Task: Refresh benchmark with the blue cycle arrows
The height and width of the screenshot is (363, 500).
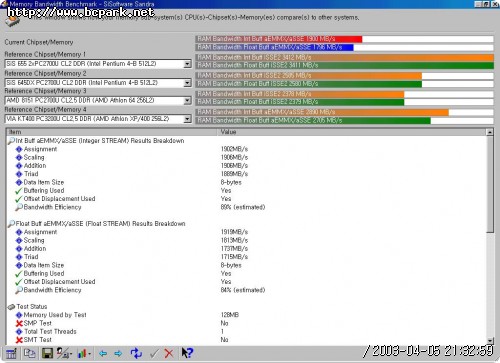Action: tap(136, 353)
